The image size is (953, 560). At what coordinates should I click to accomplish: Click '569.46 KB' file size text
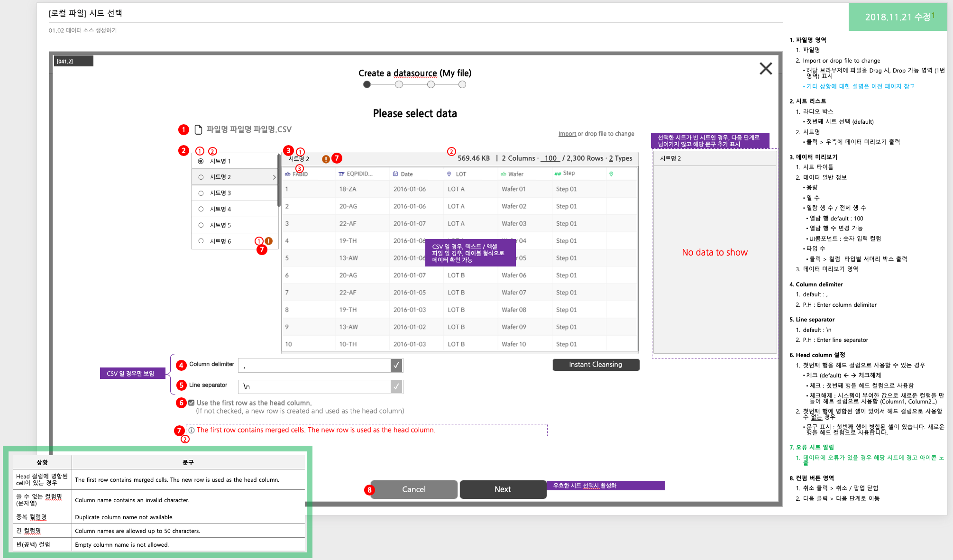tap(474, 158)
